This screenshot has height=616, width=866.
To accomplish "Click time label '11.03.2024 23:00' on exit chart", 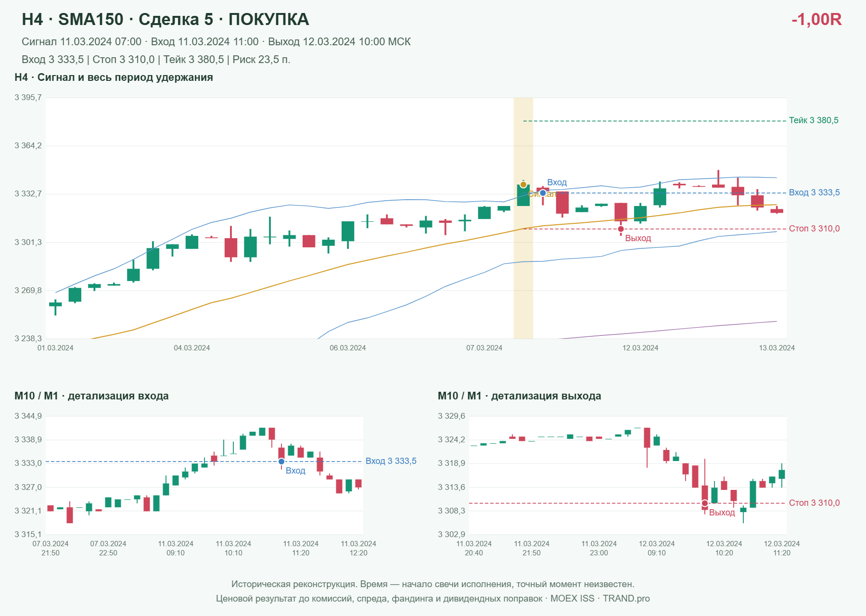I will pos(599,548).
